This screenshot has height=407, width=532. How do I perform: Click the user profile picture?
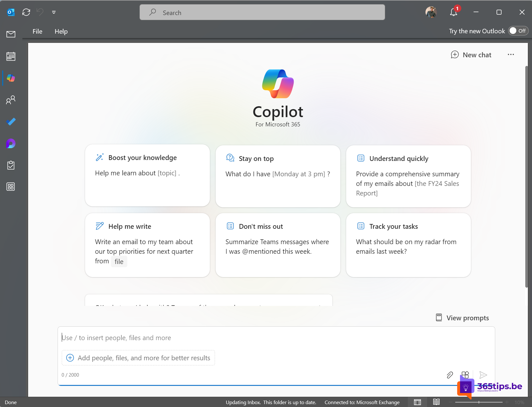[431, 12]
